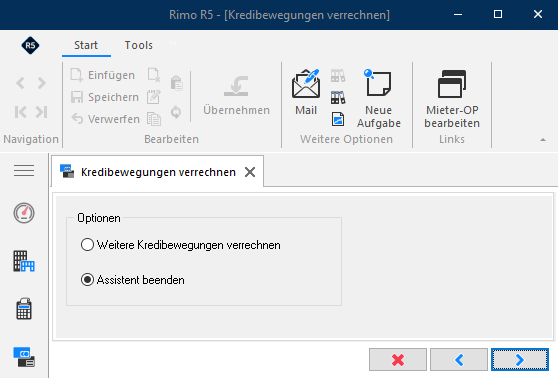The height and width of the screenshot is (378, 558).
Task: Proceed with blue right arrow button
Action: click(520, 360)
